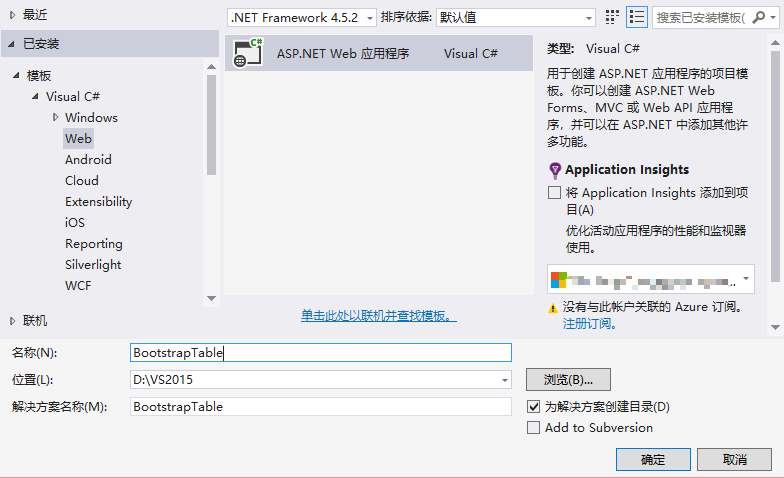Image resolution: width=784 pixels, height=478 pixels.
Task: Click the solution name input field
Action: [320, 406]
